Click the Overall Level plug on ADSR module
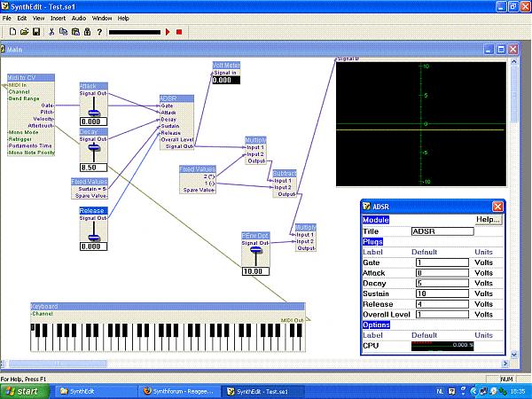The width and height of the screenshot is (532, 399). [177, 139]
